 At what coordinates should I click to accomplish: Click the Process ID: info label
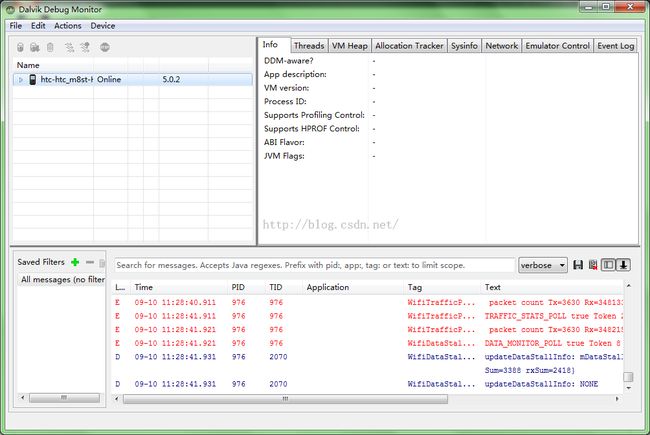285,102
